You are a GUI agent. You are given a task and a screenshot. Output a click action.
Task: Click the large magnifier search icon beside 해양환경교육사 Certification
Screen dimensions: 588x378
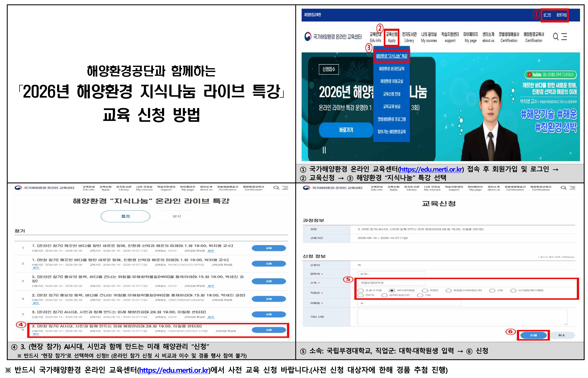556,37
